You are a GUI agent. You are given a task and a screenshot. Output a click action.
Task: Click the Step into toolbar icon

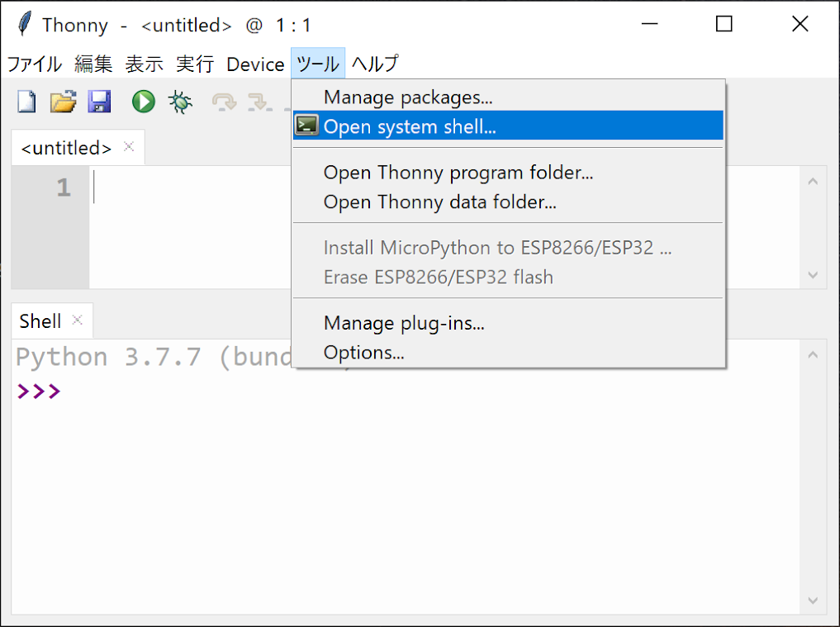click(260, 102)
